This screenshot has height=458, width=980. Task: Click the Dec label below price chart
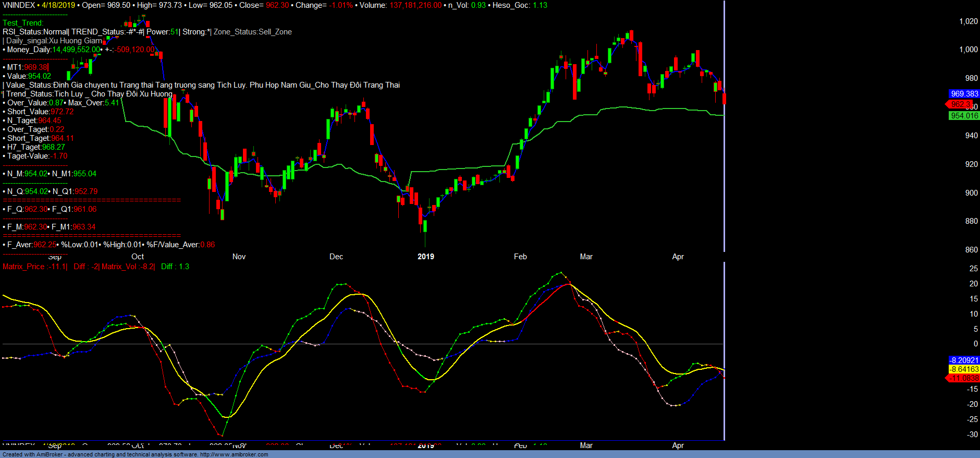pyautogui.click(x=336, y=257)
